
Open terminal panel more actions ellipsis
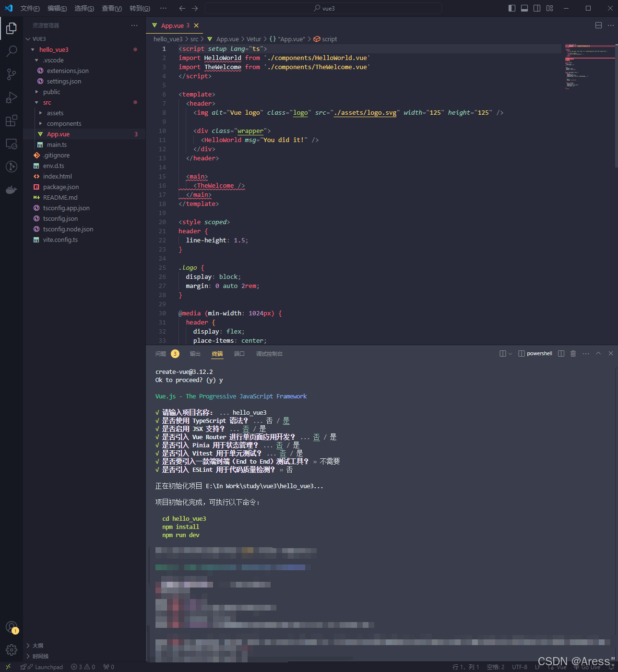pyautogui.click(x=586, y=353)
